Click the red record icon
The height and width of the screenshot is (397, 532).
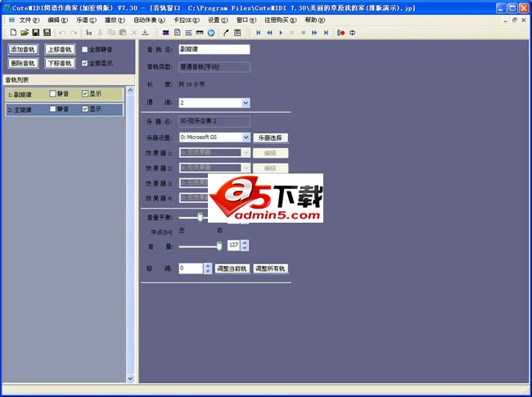(341, 33)
